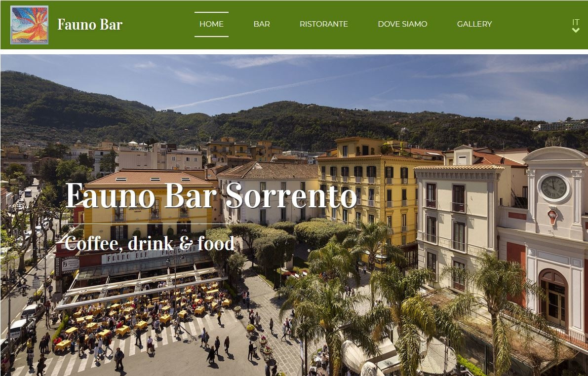Click the red crest below the clock
The width and height of the screenshot is (588, 376).
coord(552,217)
